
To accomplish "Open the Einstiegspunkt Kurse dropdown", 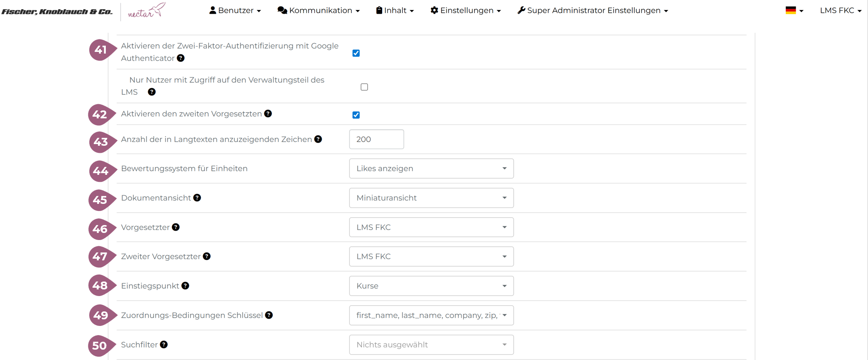I will pos(431,286).
